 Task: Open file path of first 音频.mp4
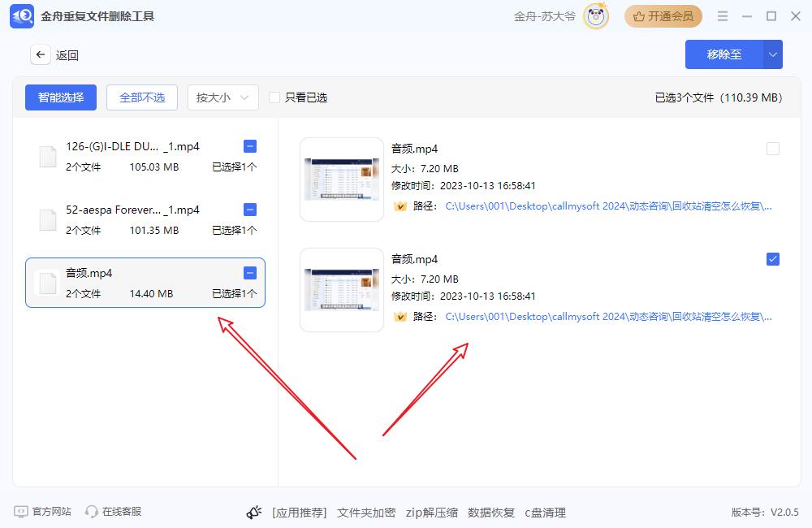tap(608, 206)
